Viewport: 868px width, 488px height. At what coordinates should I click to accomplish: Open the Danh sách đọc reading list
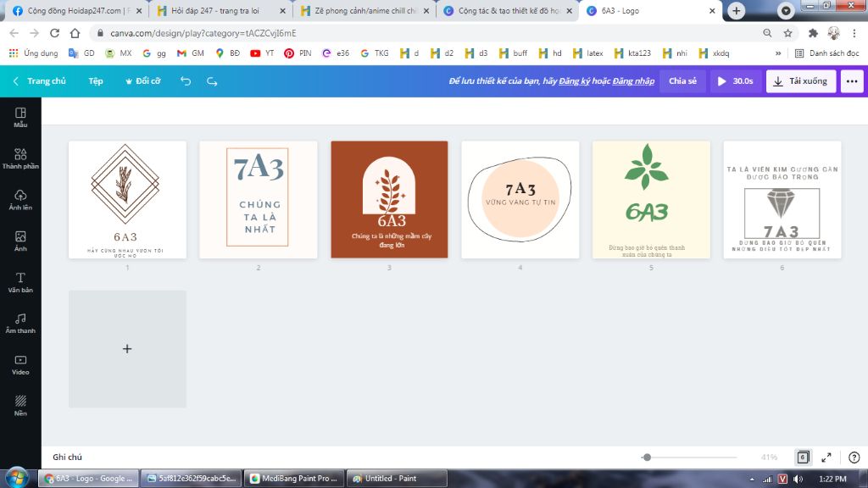tap(827, 53)
